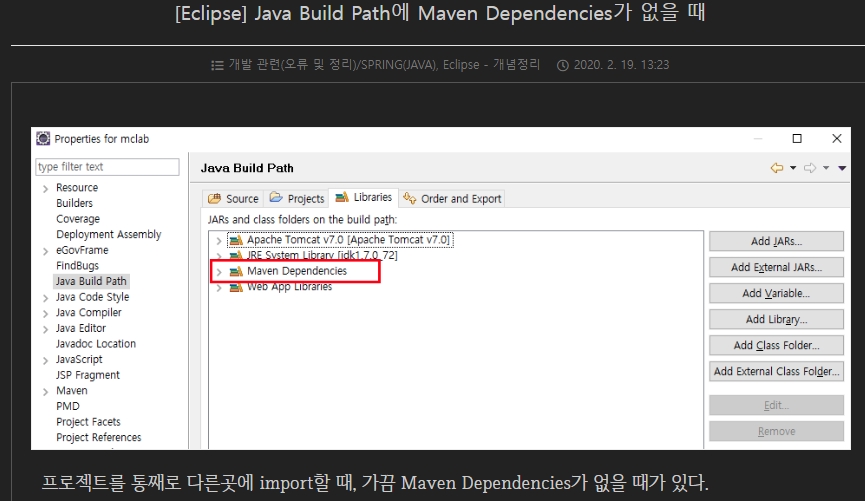Switch to the Projects tab
The image size is (865, 501).
click(297, 199)
